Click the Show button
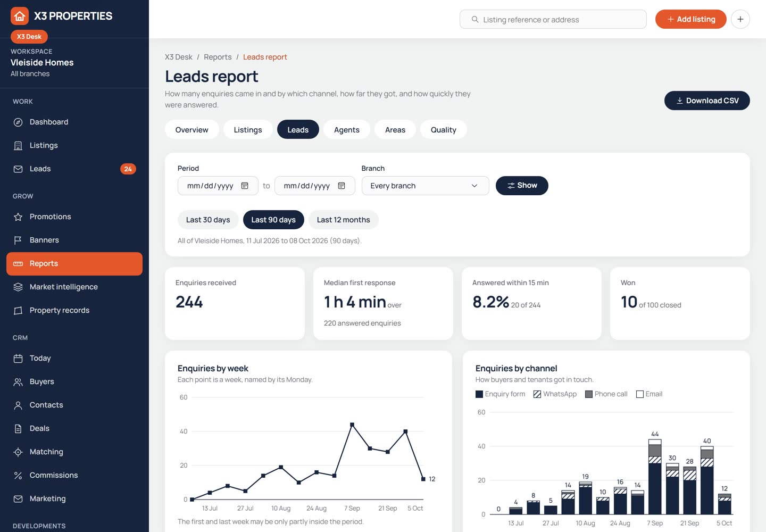Image resolution: width=766 pixels, height=532 pixels. [x=522, y=186]
